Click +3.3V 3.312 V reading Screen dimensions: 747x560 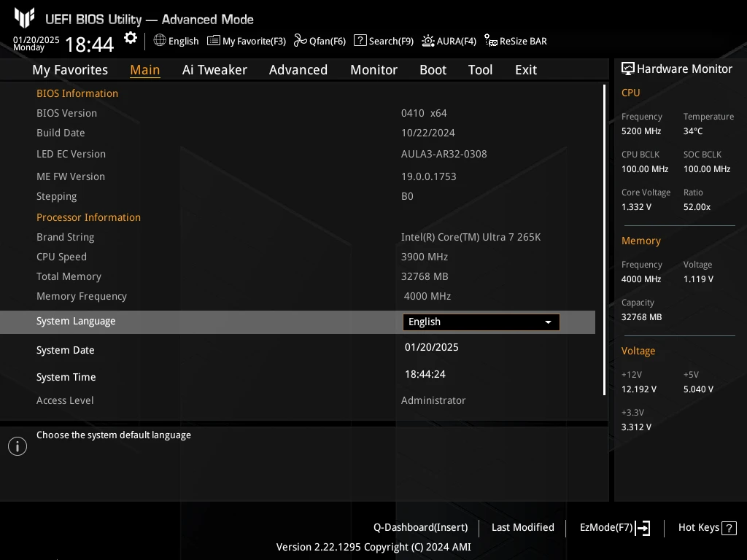tap(636, 427)
